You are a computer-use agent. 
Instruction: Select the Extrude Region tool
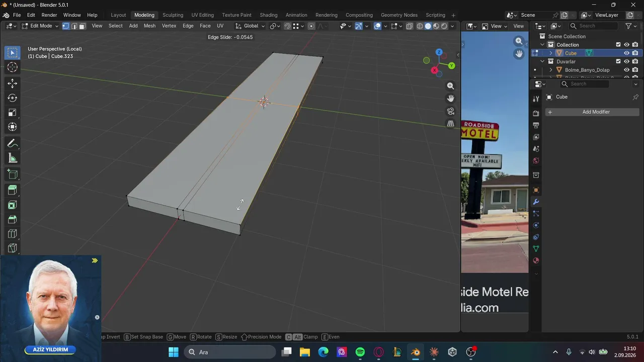[13, 190]
